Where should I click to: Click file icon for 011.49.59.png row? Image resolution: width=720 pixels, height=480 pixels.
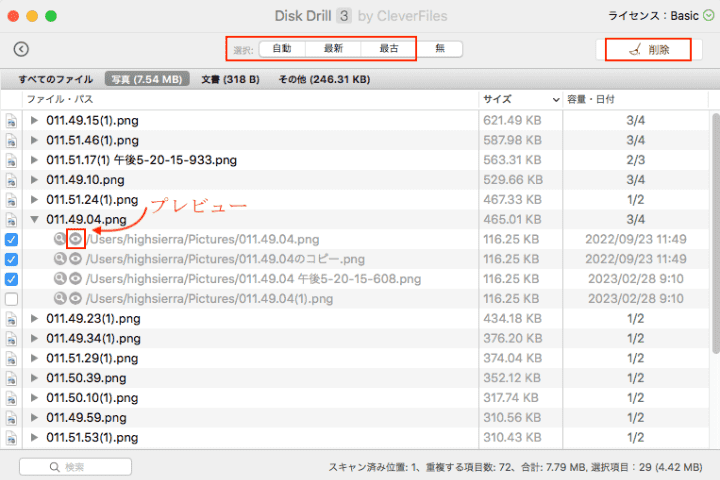(11, 418)
